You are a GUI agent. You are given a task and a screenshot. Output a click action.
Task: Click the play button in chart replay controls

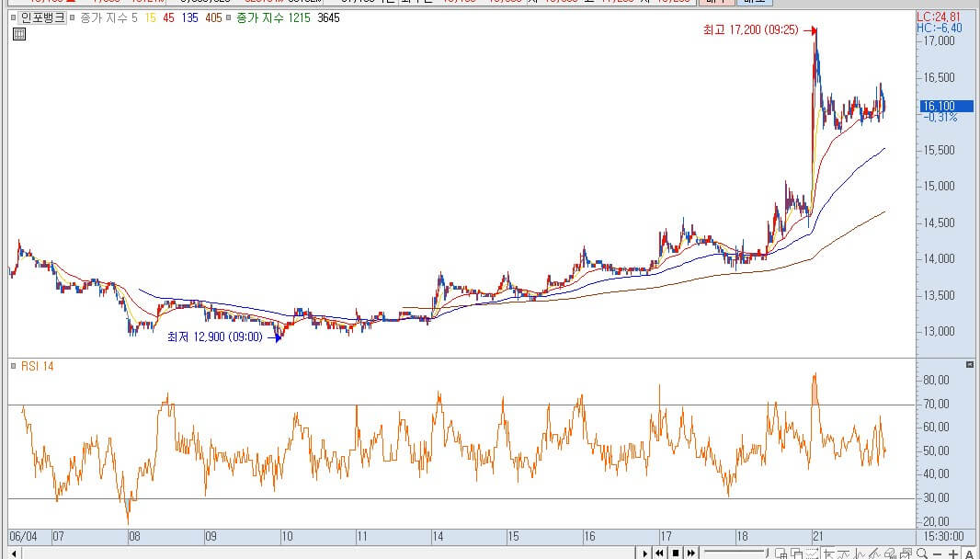(645, 553)
